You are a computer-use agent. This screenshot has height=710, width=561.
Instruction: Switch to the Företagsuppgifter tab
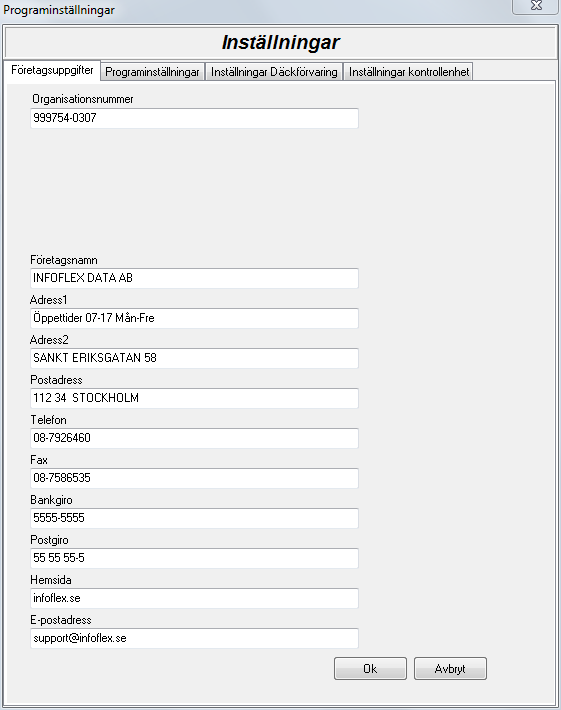coord(52,70)
